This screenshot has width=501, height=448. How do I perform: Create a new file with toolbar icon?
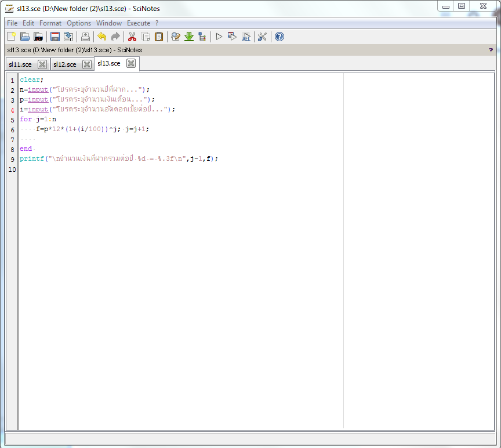point(12,37)
